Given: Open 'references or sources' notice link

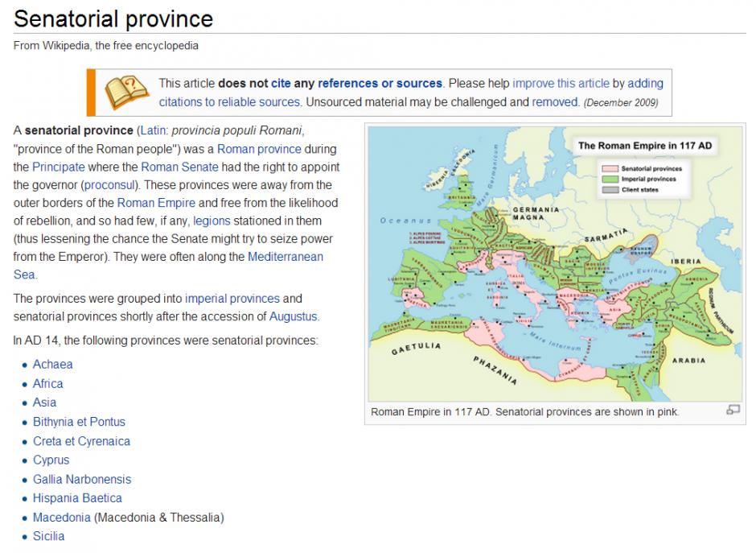Looking at the screenshot, I should click(380, 84).
